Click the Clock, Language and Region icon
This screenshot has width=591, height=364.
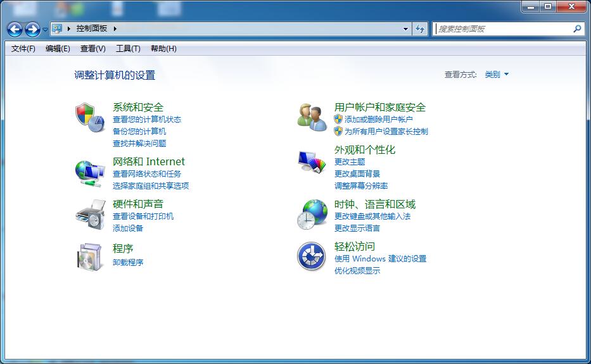pyautogui.click(x=312, y=215)
